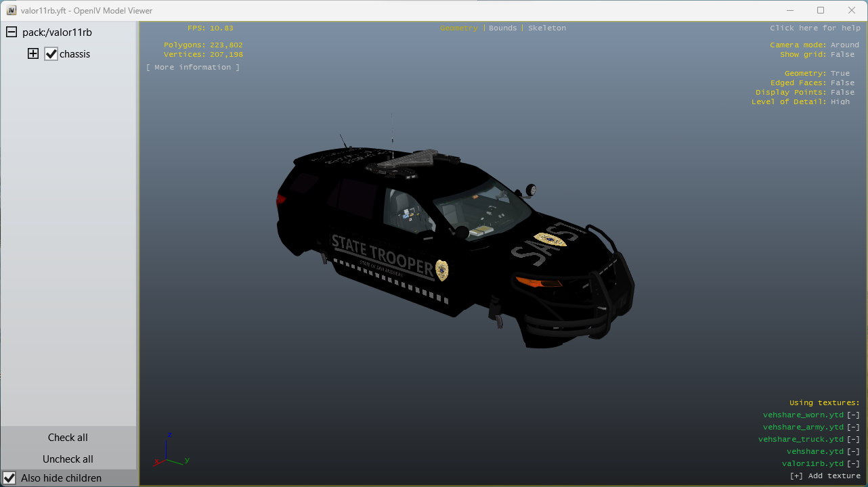Select the Geometry view tab
This screenshot has height=487, width=868.
point(458,28)
